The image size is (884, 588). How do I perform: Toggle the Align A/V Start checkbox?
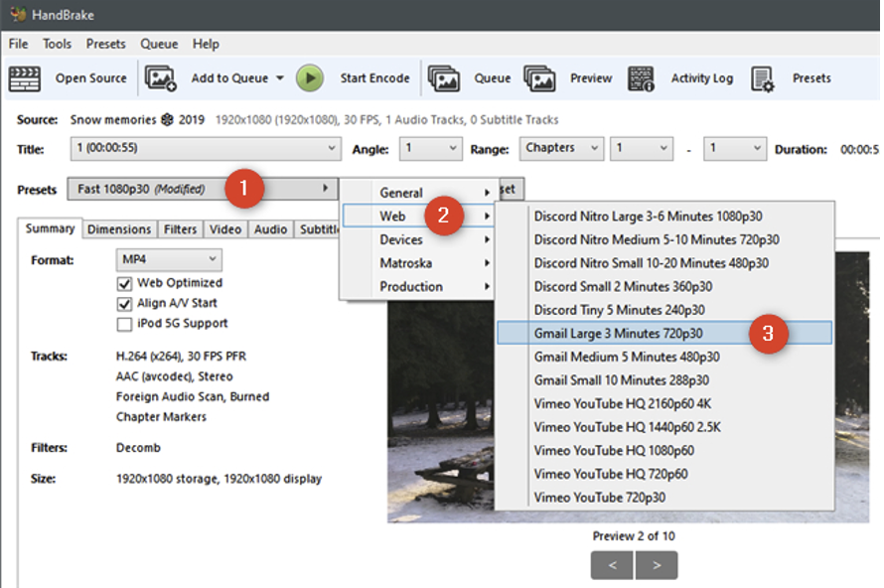(x=124, y=303)
